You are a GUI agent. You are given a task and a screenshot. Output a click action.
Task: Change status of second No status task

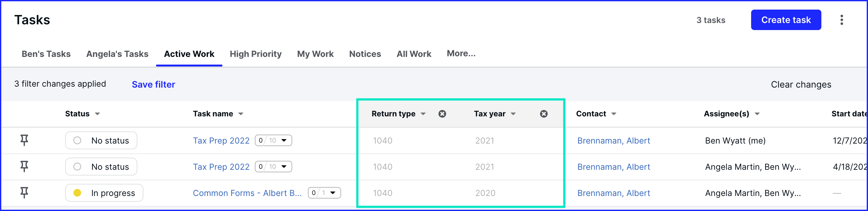101,167
